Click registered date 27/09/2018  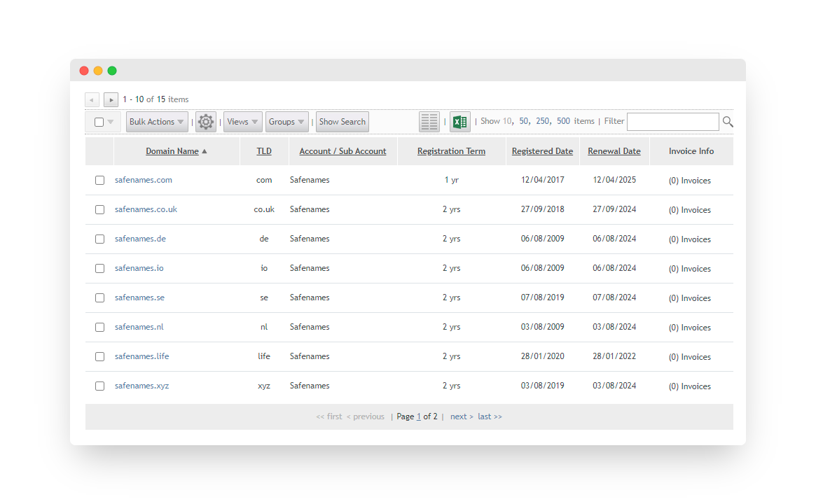[542, 209]
